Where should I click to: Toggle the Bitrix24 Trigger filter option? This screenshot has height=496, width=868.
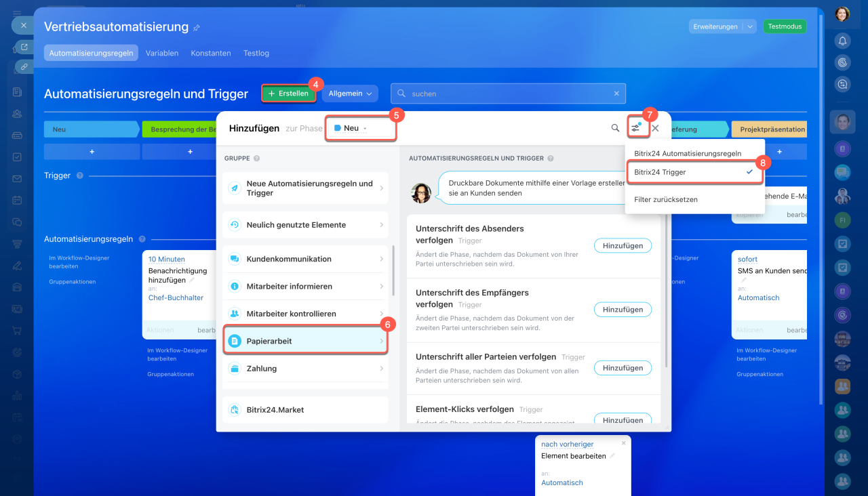[x=695, y=172]
